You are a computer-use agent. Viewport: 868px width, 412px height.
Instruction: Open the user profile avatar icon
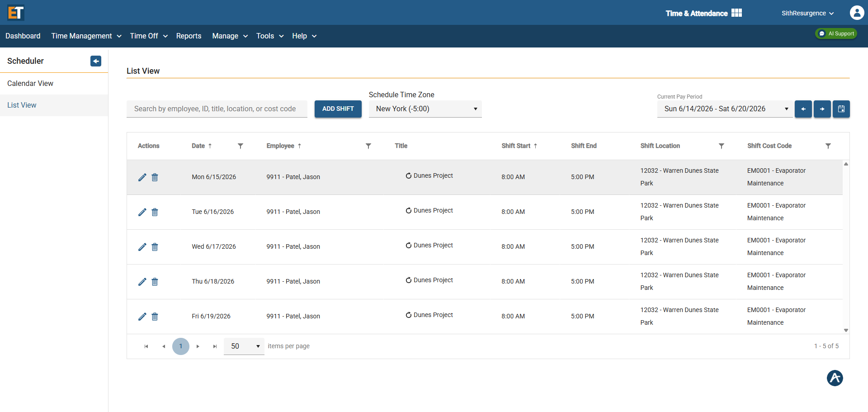pos(857,13)
